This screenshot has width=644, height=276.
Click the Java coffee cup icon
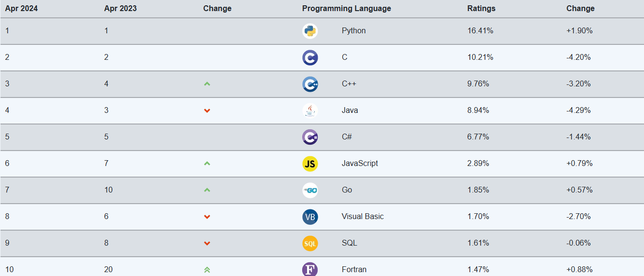click(x=310, y=110)
